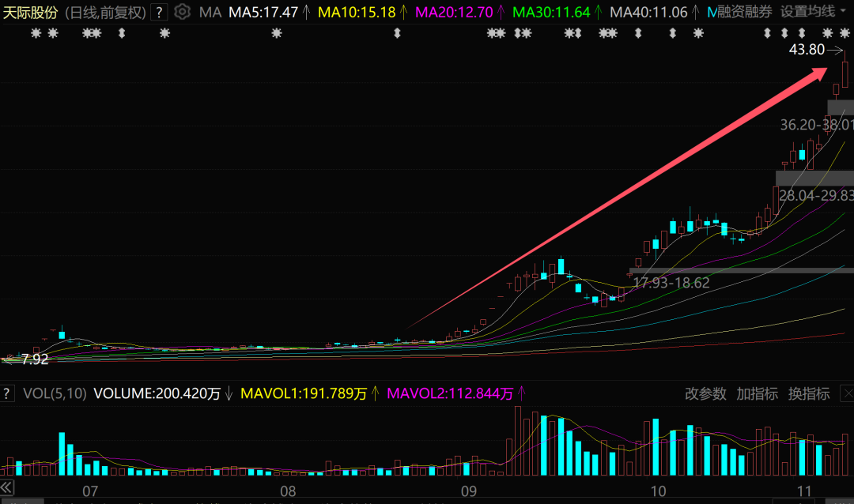
Task: Click the 改参数 button
Action: click(x=705, y=393)
